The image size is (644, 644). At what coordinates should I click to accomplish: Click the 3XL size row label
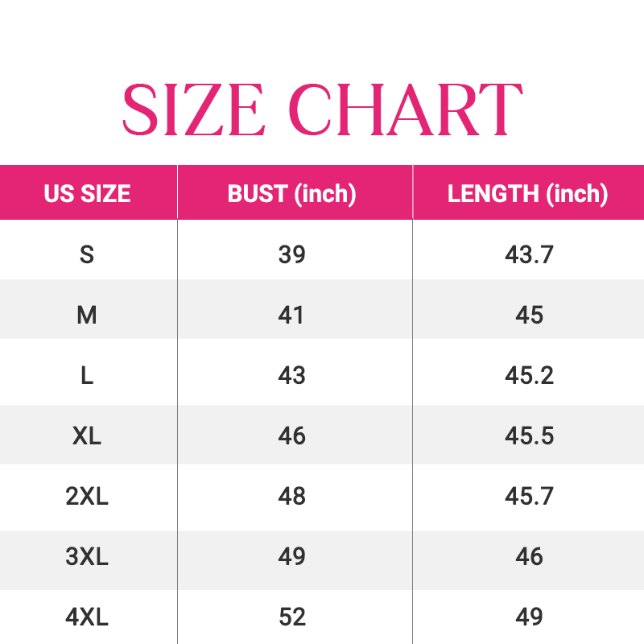(x=87, y=556)
